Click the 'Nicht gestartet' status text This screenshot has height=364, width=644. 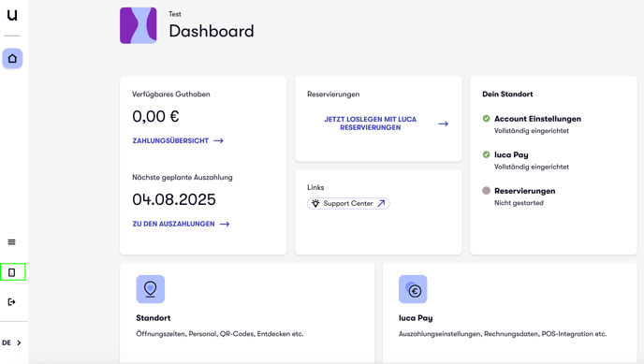[x=519, y=203]
